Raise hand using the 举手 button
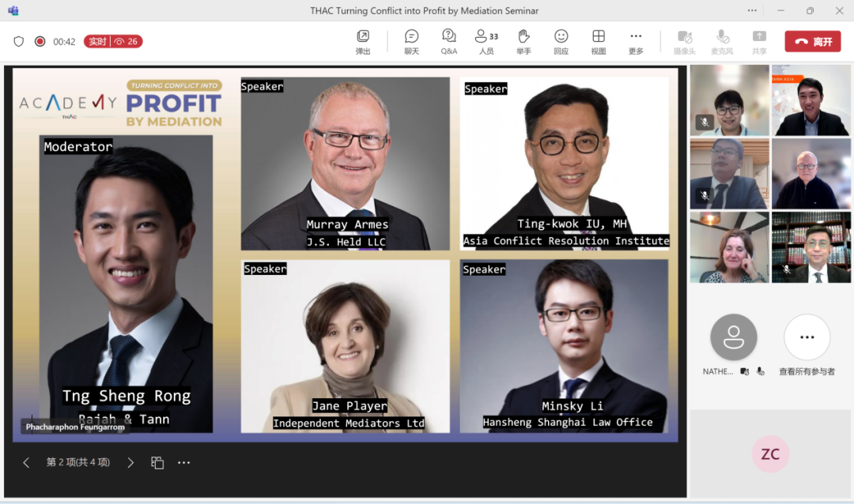 click(x=523, y=42)
